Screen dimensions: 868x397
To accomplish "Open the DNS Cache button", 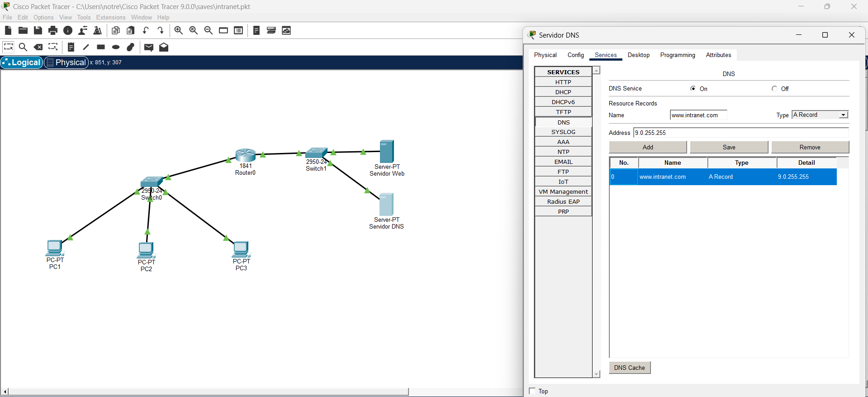I will coord(630,368).
